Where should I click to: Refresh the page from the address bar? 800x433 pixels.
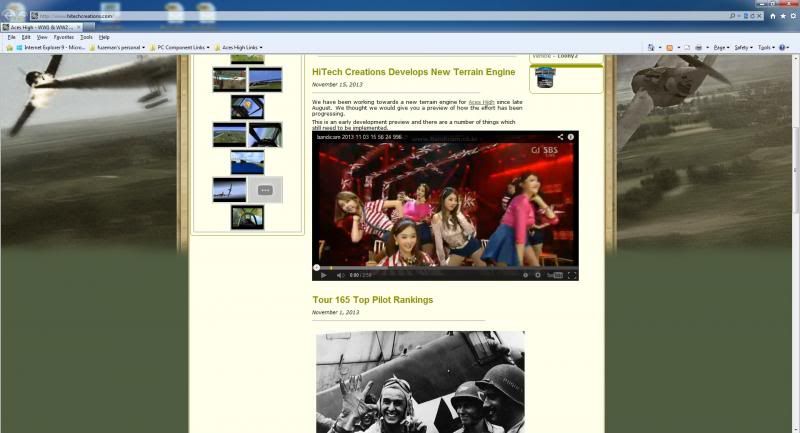(752, 16)
